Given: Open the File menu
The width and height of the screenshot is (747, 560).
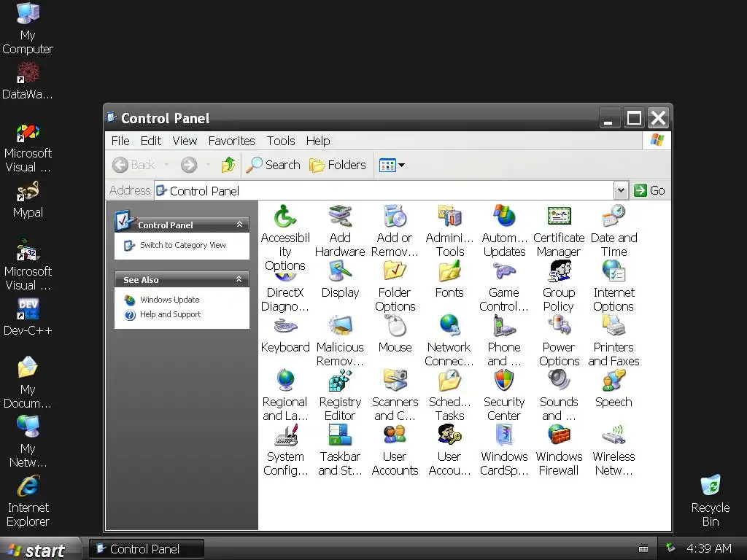Looking at the screenshot, I should pos(120,141).
